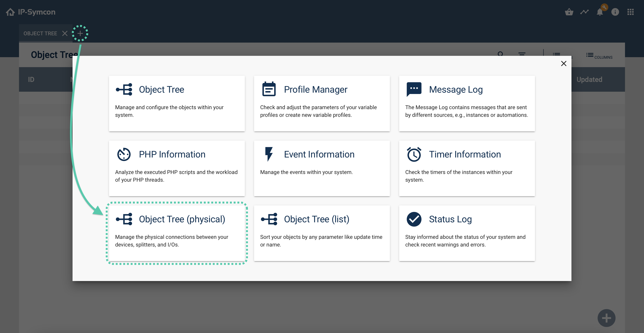Close the OBJECT TREE tab
Screen dimensions: 644x333
point(65,33)
